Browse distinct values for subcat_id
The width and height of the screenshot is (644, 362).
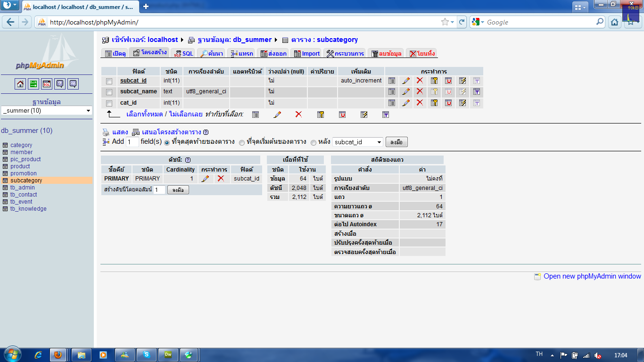point(392,81)
